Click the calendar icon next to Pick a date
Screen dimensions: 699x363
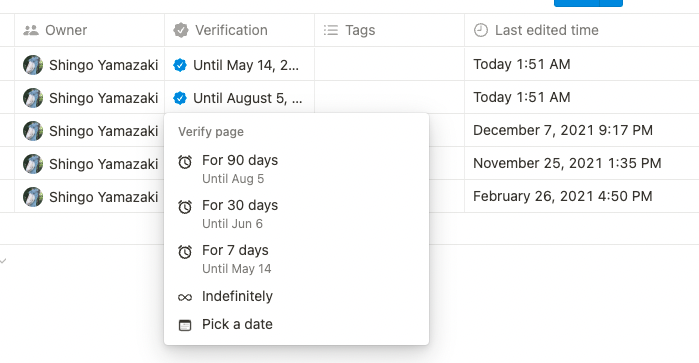click(185, 325)
